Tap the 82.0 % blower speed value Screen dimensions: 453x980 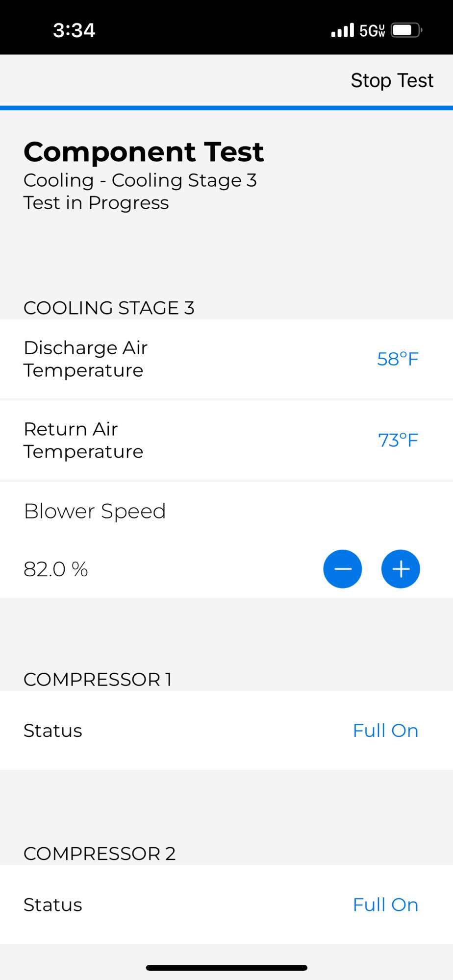tap(56, 569)
